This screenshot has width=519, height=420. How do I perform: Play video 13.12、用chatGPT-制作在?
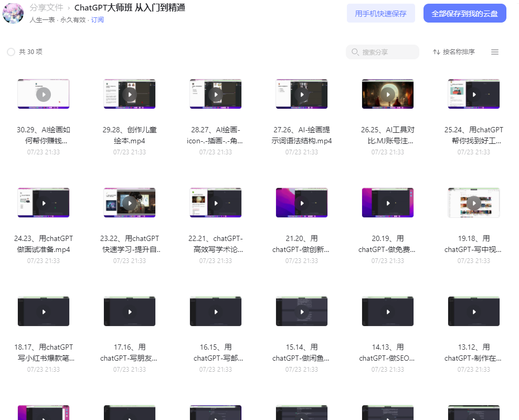[x=474, y=311]
